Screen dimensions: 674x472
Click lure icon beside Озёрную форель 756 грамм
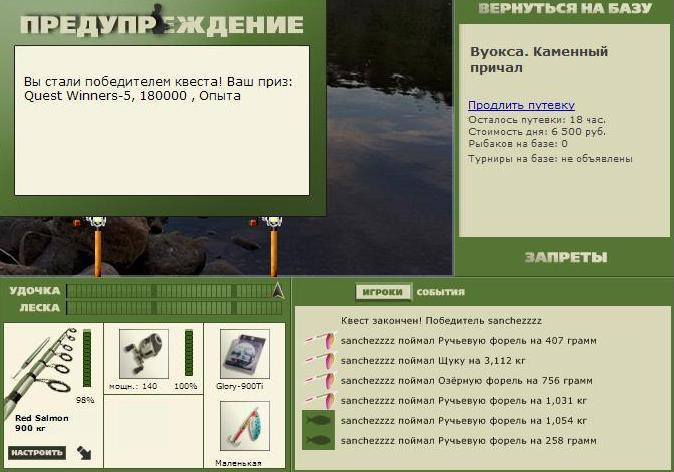319,380
